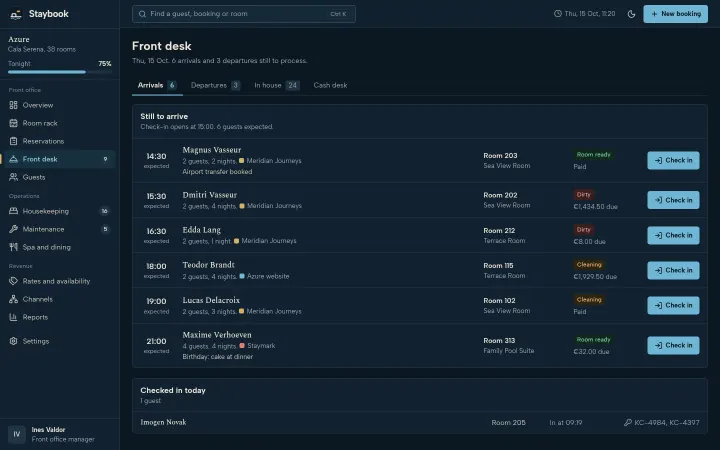This screenshot has width=720, height=450.
Task: Switch to the Departures tab
Action: click(x=215, y=85)
